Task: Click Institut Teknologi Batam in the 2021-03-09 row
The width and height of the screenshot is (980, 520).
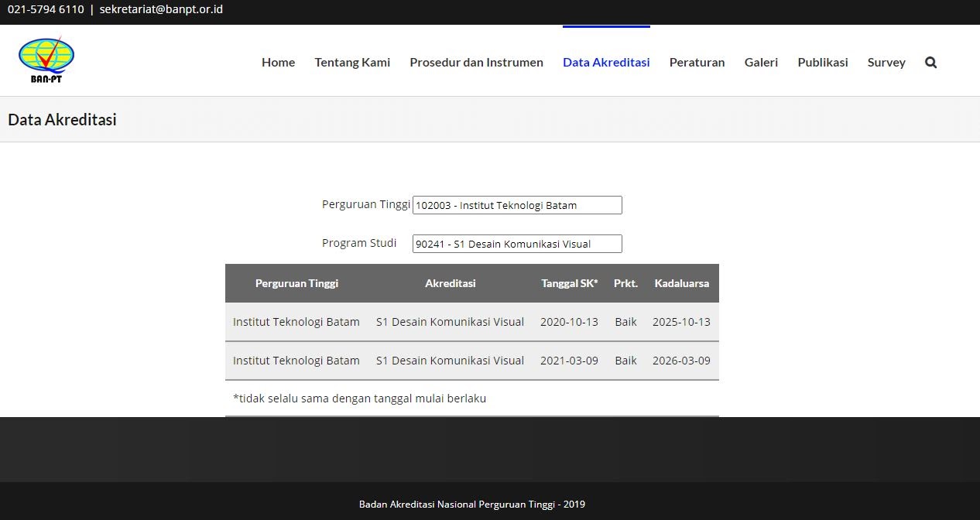Action: 296,361
